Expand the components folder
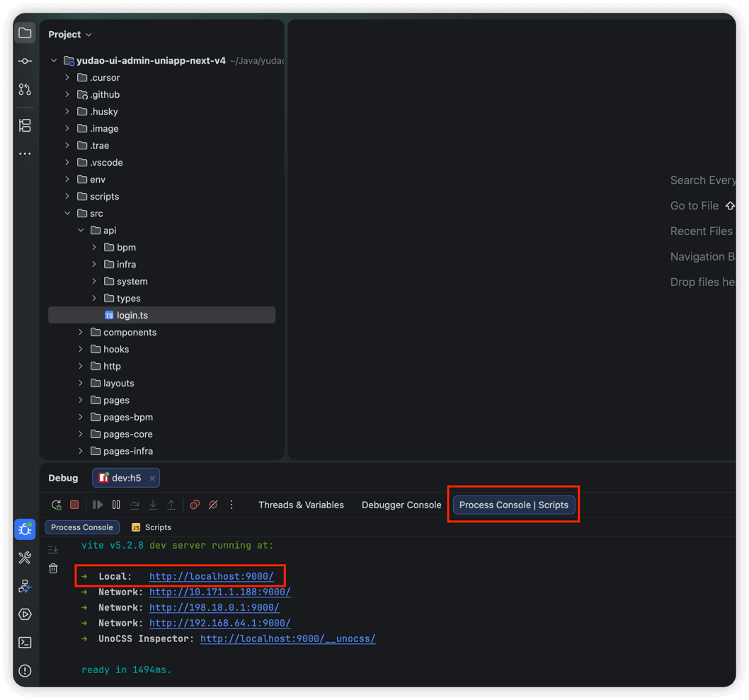Image resolution: width=749 pixels, height=700 pixels. 81,333
